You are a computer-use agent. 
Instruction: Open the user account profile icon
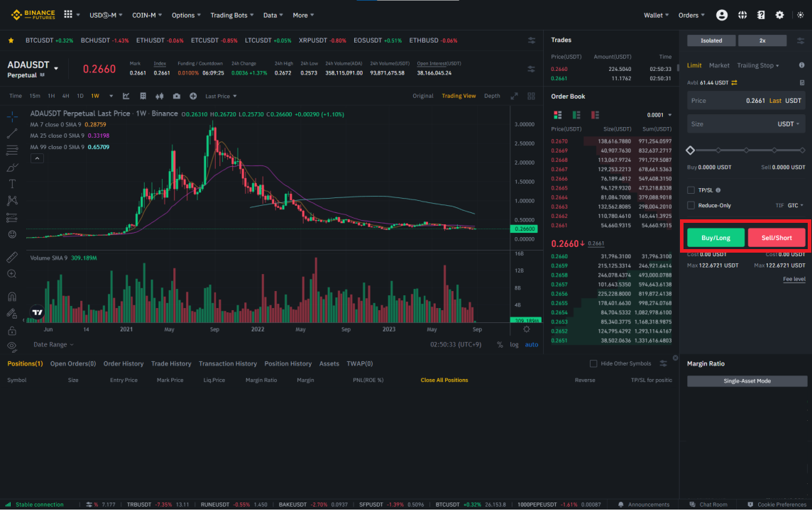pos(721,15)
